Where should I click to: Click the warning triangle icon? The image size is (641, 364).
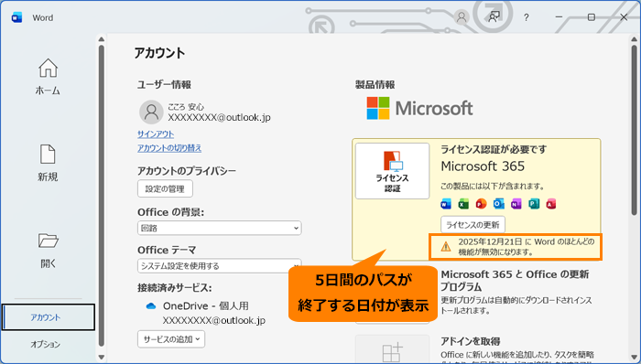coord(446,246)
